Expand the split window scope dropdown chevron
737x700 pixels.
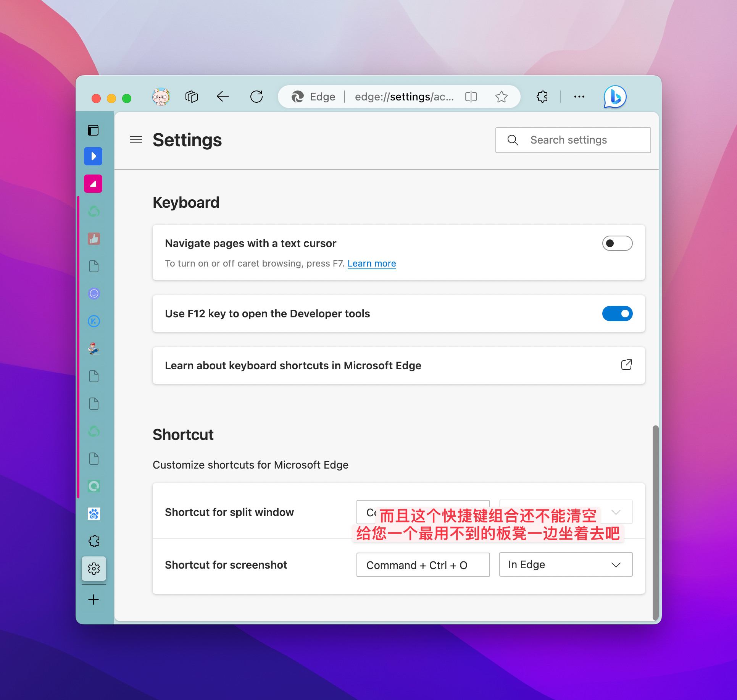[616, 512]
